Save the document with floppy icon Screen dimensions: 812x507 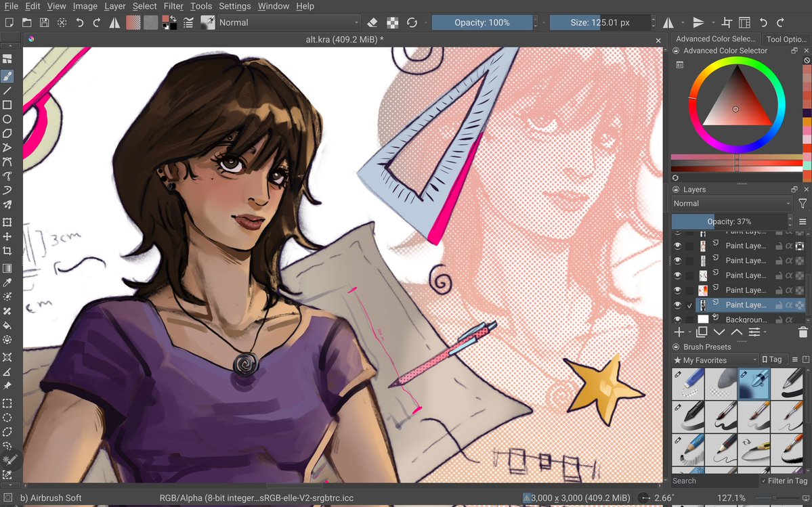pyautogui.click(x=45, y=22)
